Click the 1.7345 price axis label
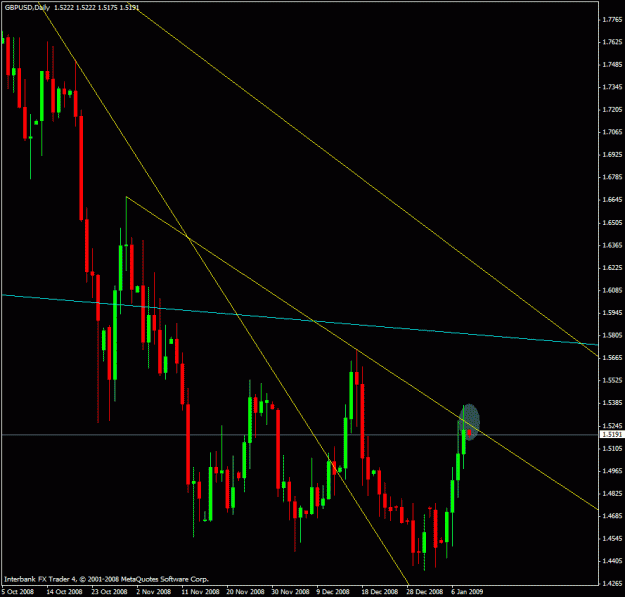Screen dimensions: 625x597 [x=612, y=87]
